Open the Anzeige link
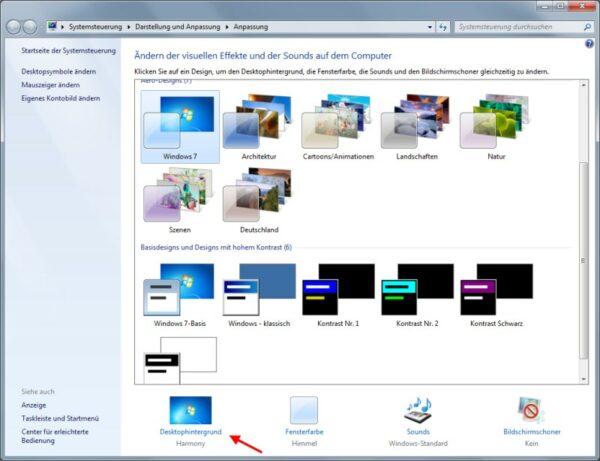Screen dimensions: 600x461 [x=34, y=405]
